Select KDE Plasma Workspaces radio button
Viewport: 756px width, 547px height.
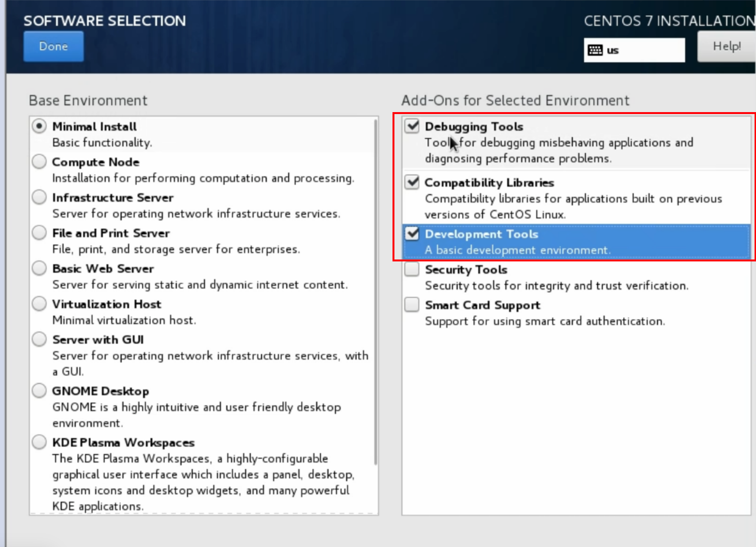(x=39, y=442)
